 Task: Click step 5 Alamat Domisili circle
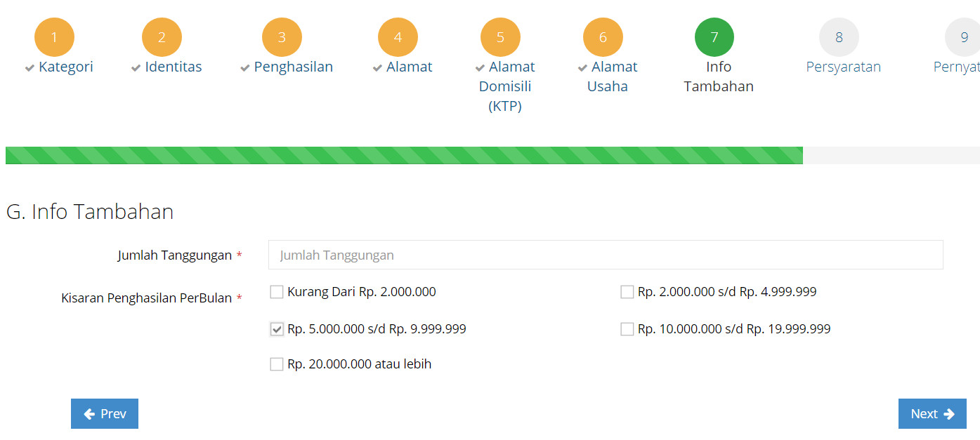(500, 37)
